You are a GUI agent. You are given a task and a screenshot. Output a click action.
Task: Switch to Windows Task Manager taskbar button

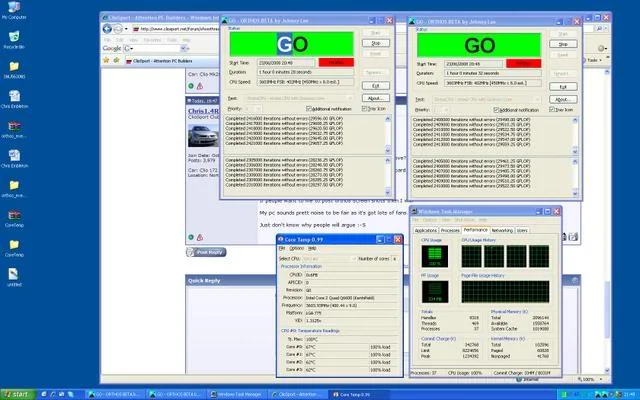pos(236,395)
